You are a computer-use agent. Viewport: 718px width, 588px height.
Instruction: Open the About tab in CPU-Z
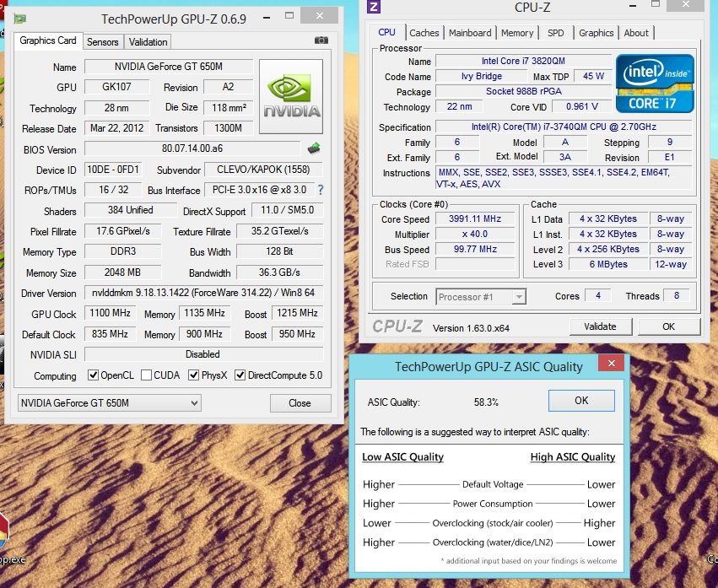coord(636,33)
